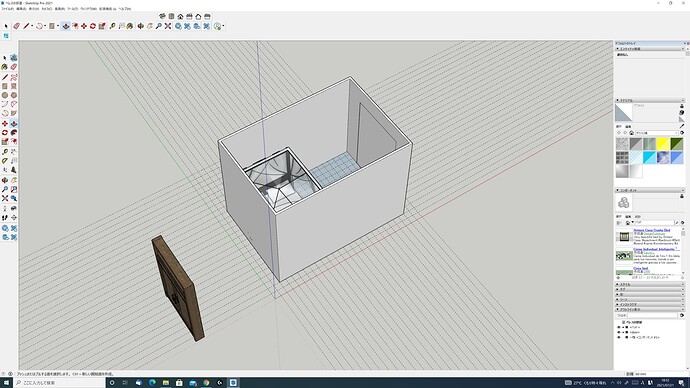Select the Eraser tool in top toolbar
This screenshot has width=690, height=388.
point(16,26)
